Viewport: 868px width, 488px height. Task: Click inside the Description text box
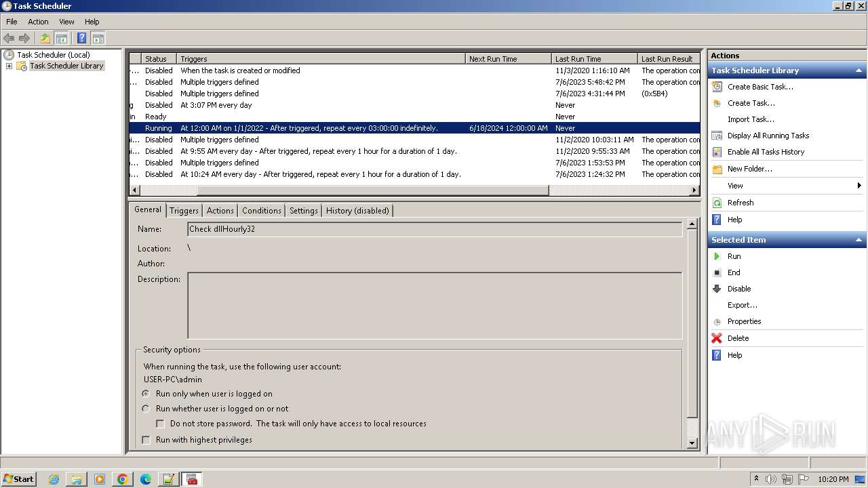[435, 306]
